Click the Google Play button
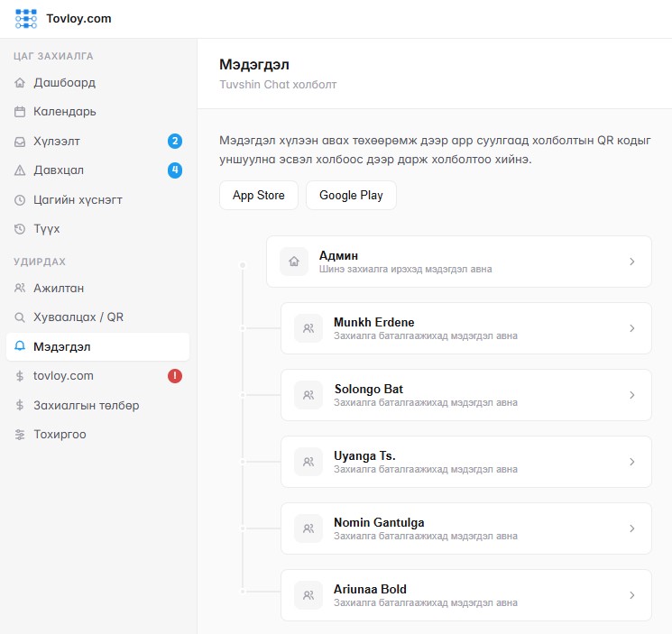The width and height of the screenshot is (672, 634). pyautogui.click(x=351, y=196)
